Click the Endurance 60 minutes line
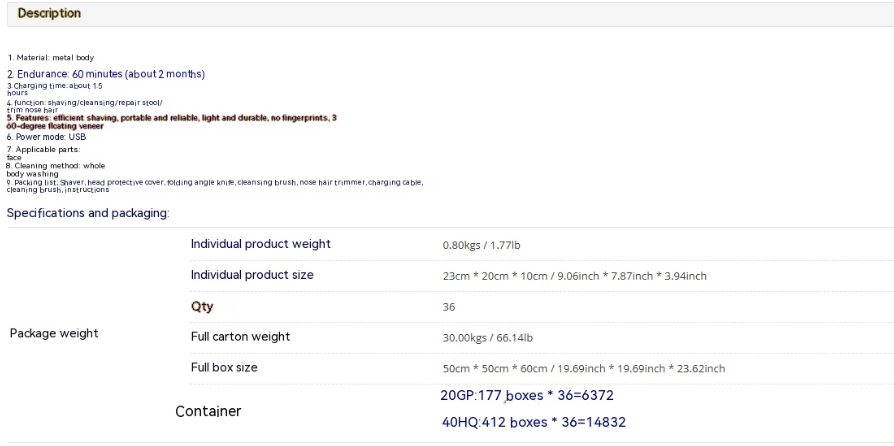 click(x=106, y=74)
